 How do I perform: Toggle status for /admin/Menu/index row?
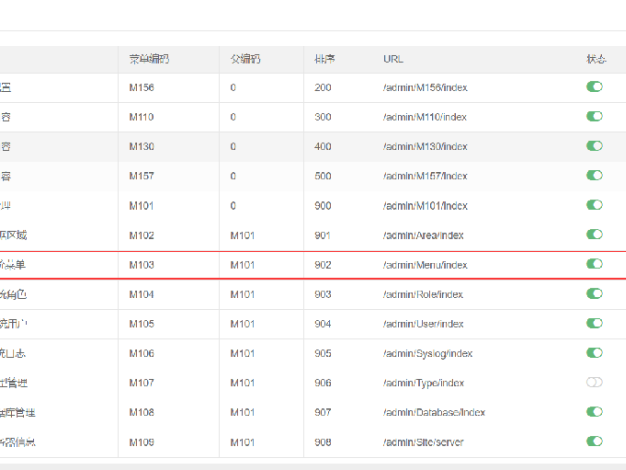595,264
